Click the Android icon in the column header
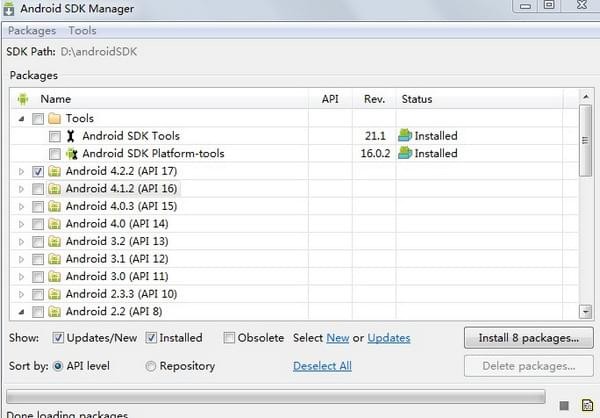 23,99
